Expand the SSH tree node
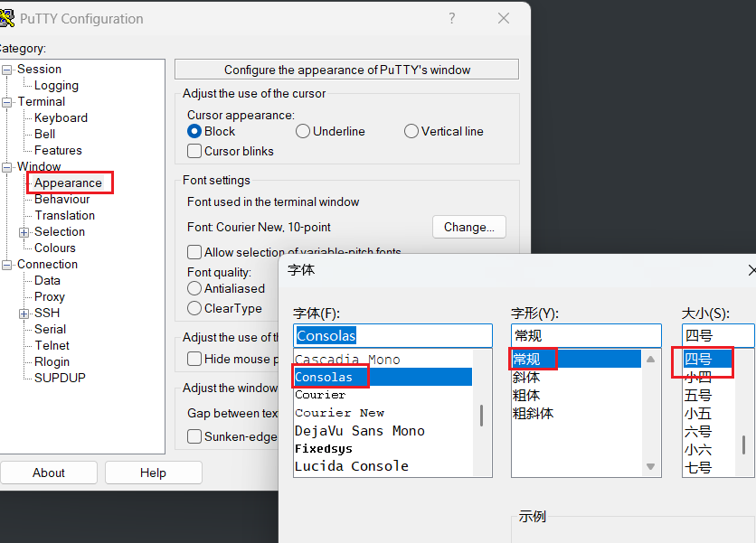 click(x=24, y=314)
